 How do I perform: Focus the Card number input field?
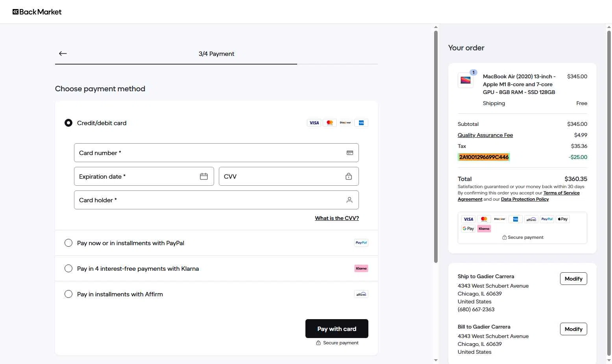click(x=216, y=153)
